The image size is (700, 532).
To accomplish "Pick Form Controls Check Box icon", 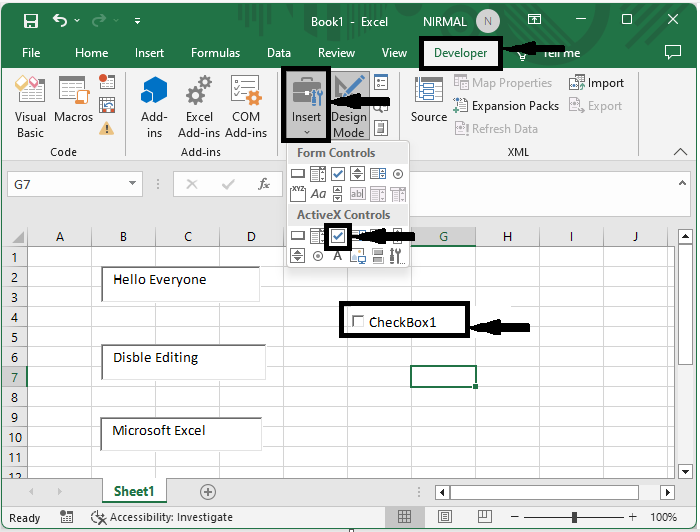I will (338, 174).
